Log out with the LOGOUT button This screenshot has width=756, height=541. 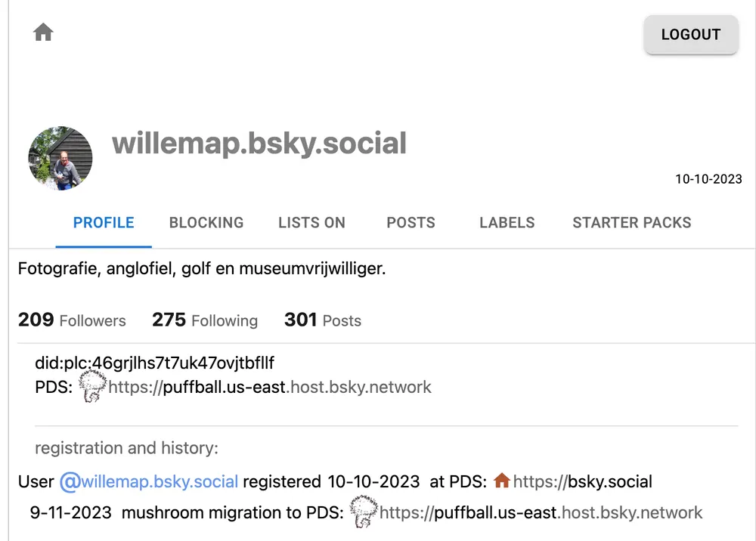[690, 35]
